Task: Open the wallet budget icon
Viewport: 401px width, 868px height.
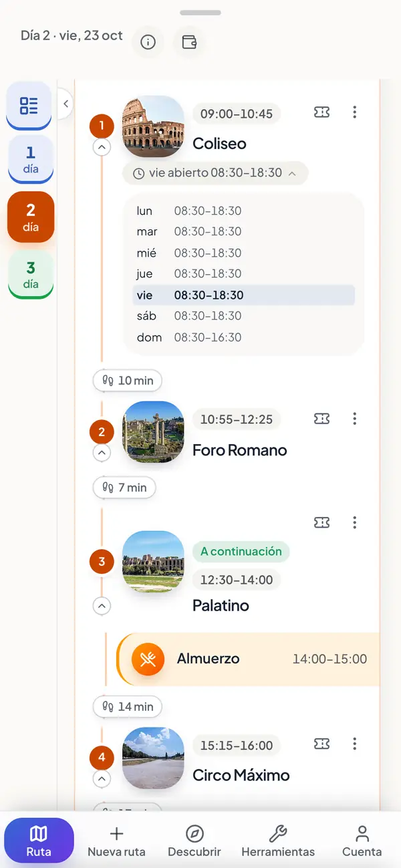Action: click(189, 42)
